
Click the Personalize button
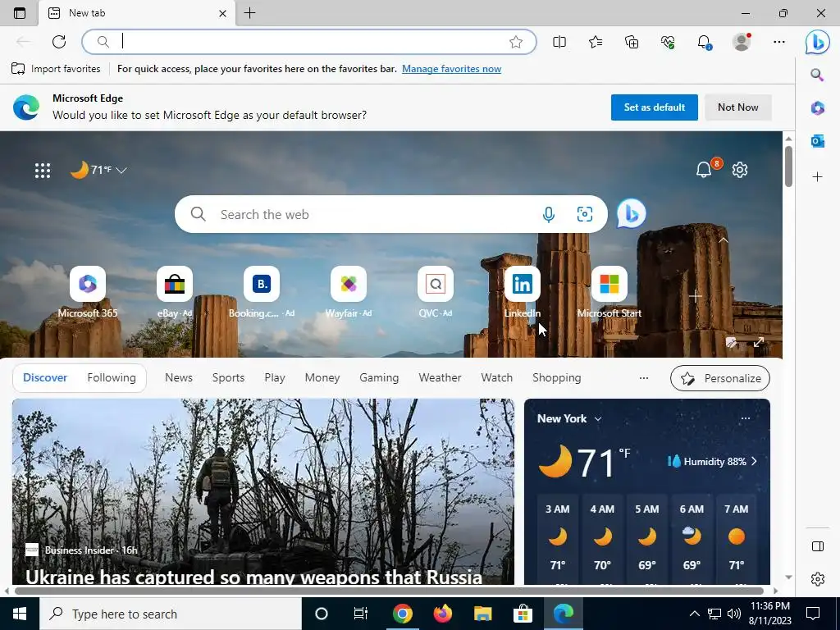coord(720,378)
